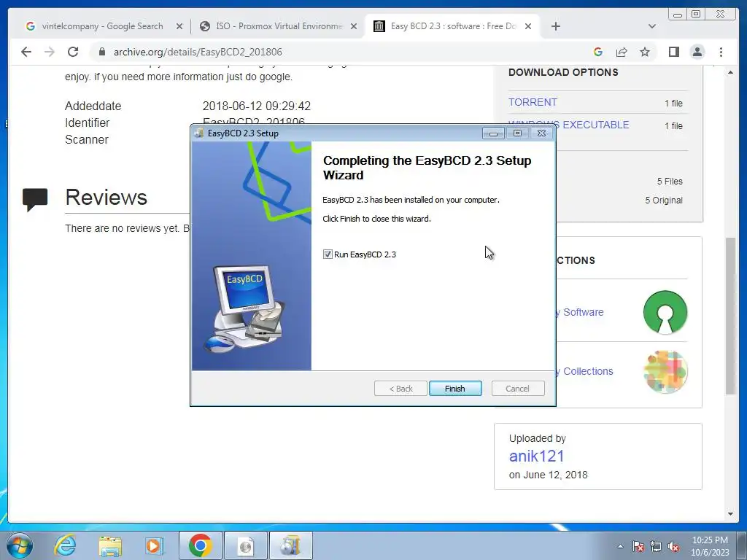Reload the archive.org page

pyautogui.click(x=73, y=52)
